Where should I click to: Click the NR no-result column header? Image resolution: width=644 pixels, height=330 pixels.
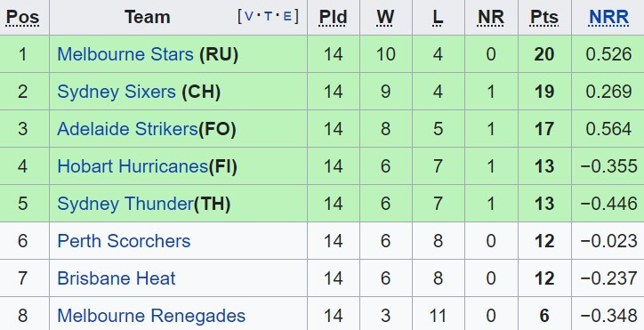[491, 17]
